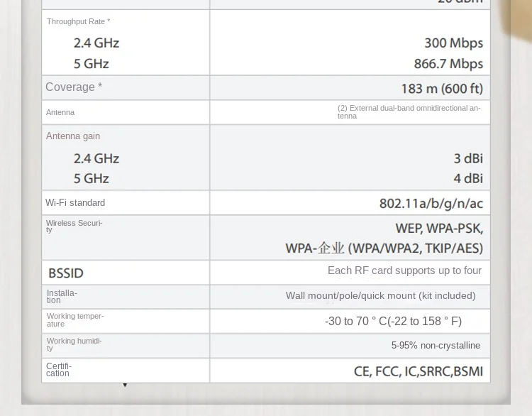Click the Coverage row label
Image resolution: width=532 pixels, height=416 pixels.
pos(74,87)
